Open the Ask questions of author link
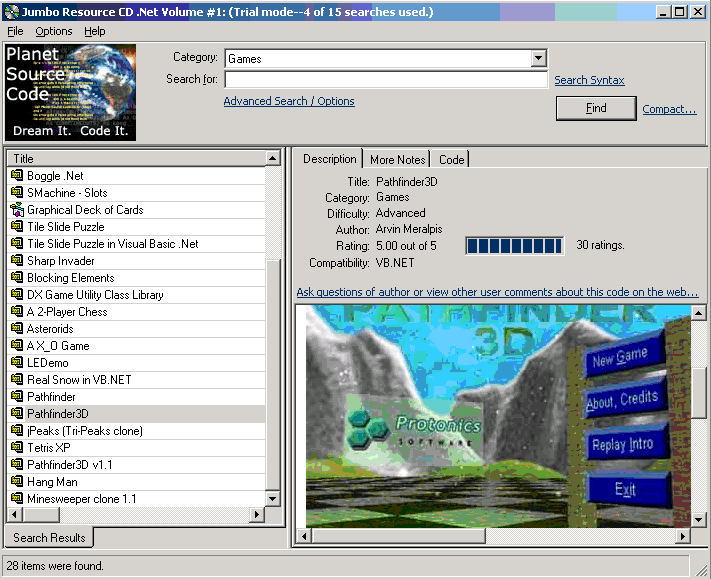The image size is (711, 579). click(497, 292)
